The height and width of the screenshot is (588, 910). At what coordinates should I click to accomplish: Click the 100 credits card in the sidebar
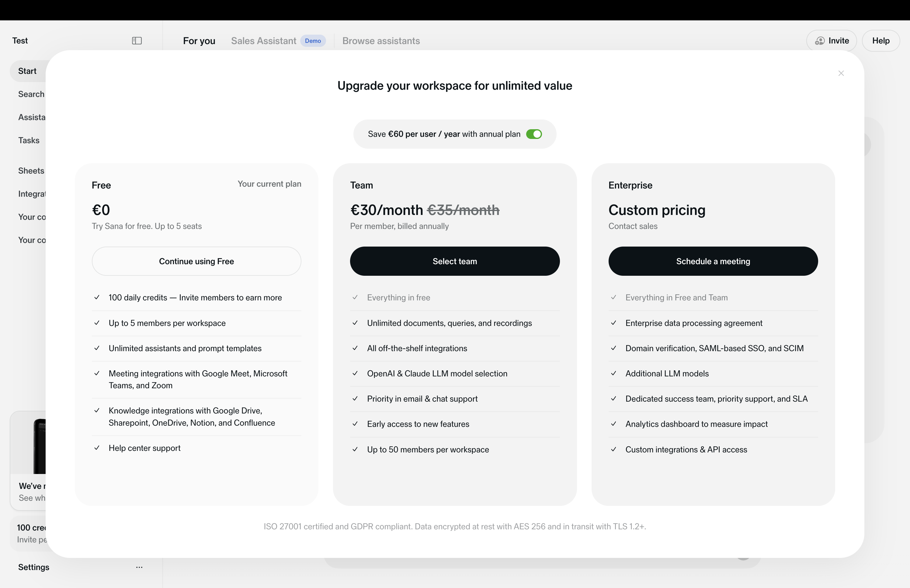point(30,533)
